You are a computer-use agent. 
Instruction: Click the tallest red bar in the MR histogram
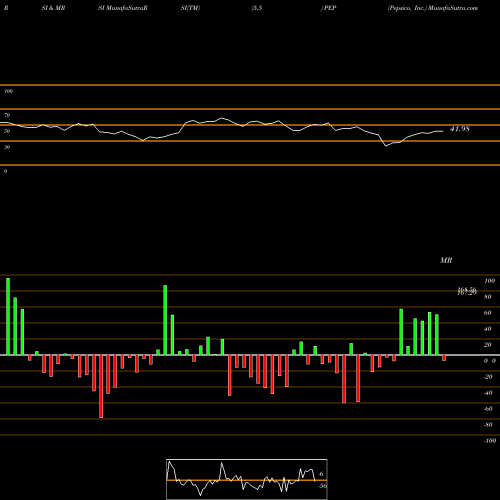point(101,386)
